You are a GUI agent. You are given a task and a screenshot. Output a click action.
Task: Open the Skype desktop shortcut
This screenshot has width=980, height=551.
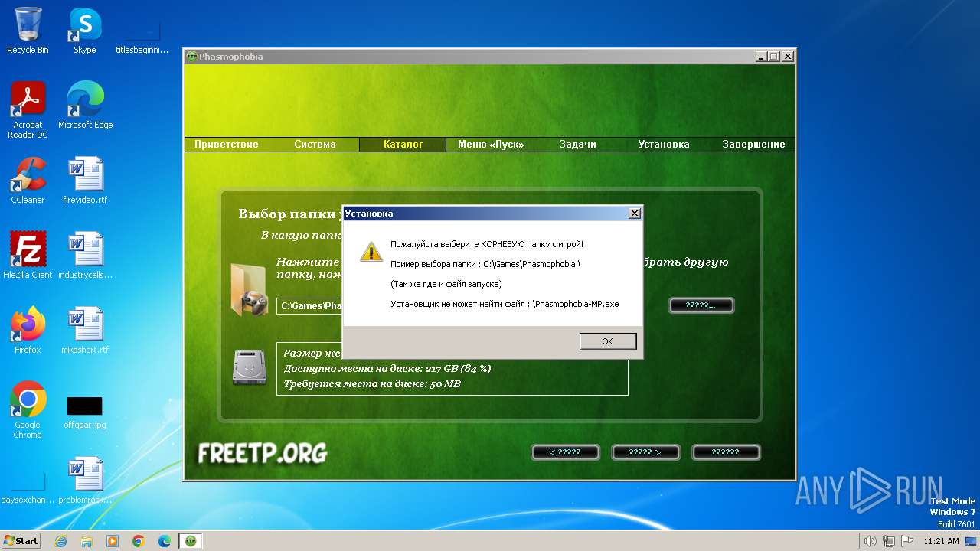click(x=84, y=31)
